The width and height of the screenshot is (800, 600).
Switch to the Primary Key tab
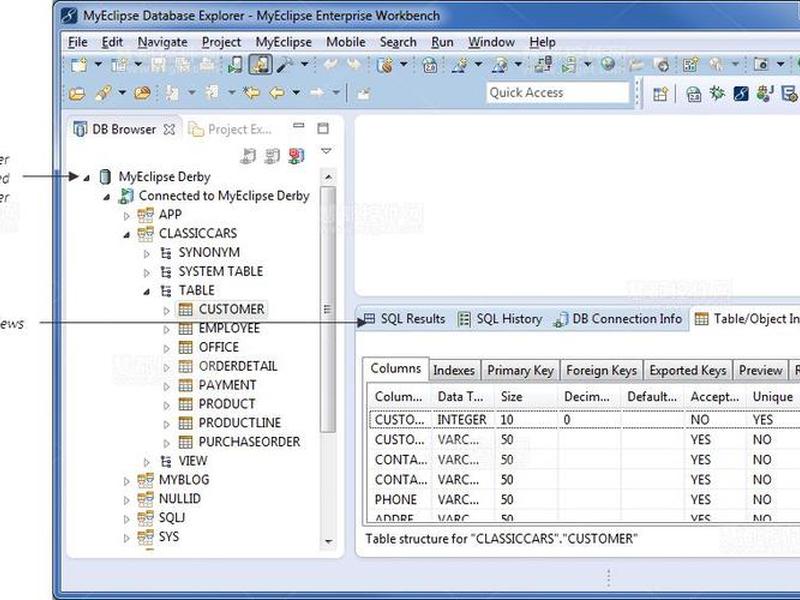click(520, 370)
